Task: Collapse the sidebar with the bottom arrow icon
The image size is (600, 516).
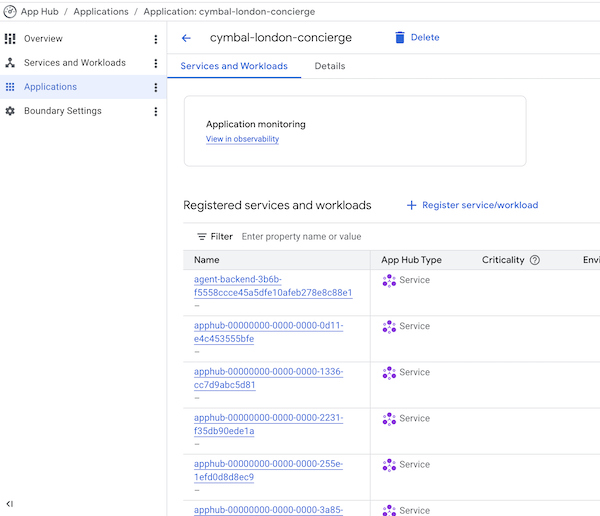Action: click(x=10, y=504)
